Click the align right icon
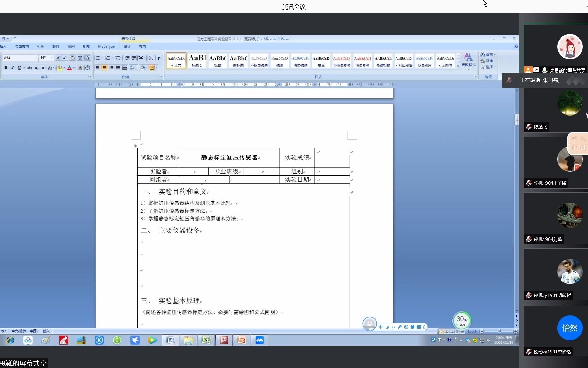 (x=111, y=67)
